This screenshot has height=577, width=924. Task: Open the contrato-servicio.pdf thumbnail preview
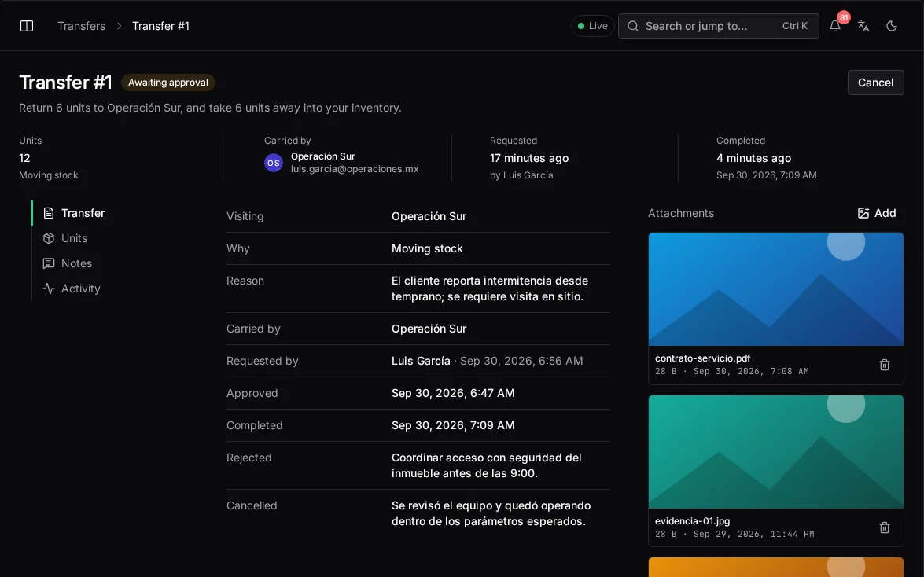click(x=775, y=288)
